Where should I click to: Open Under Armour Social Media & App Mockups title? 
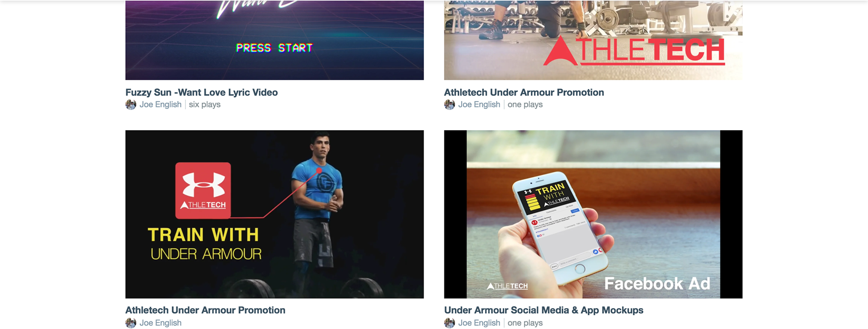click(543, 310)
